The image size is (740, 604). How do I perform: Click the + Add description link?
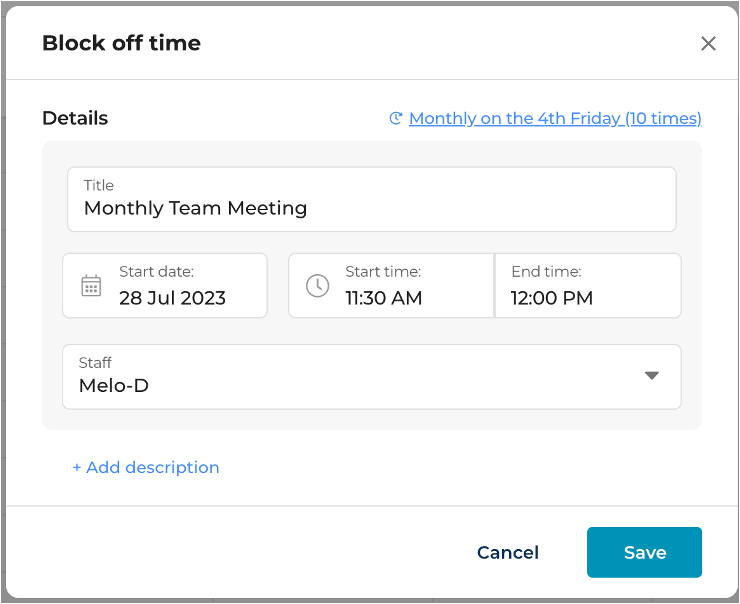(146, 467)
